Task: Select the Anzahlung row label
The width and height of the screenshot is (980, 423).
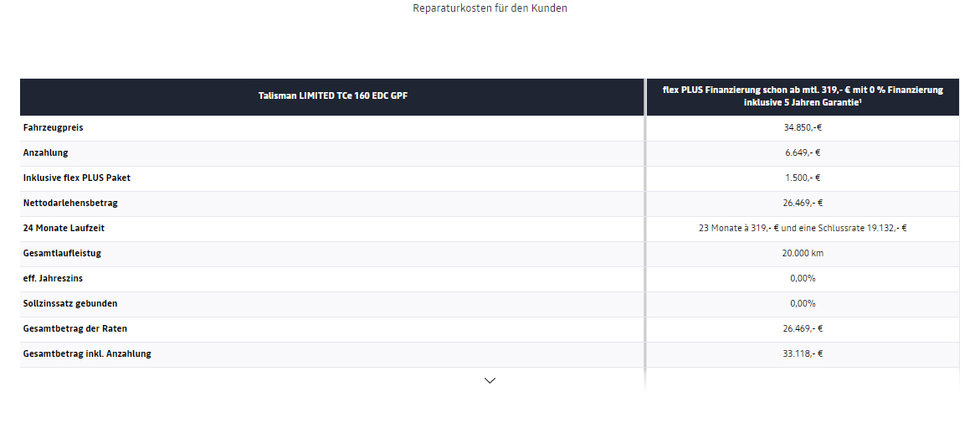Action: click(46, 152)
